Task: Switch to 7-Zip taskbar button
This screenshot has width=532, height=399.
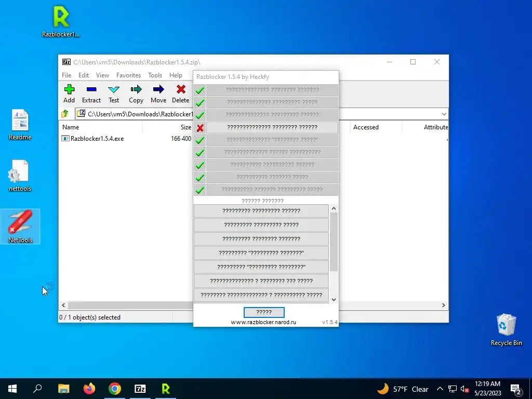Action: coord(140,389)
